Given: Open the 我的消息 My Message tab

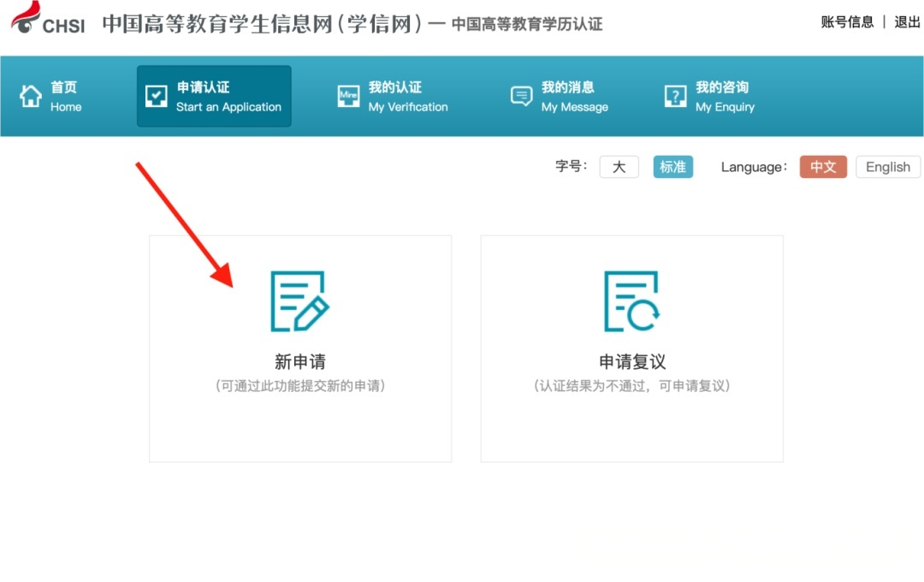Looking at the screenshot, I should point(574,96).
